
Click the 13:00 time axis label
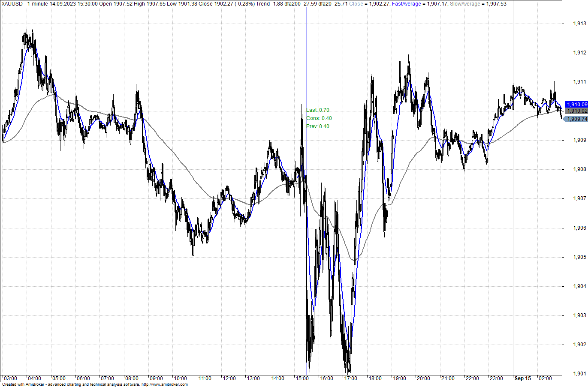pos(253,378)
